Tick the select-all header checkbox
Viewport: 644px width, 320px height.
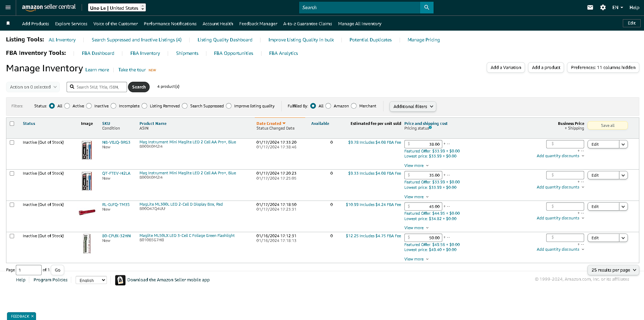(x=12, y=123)
